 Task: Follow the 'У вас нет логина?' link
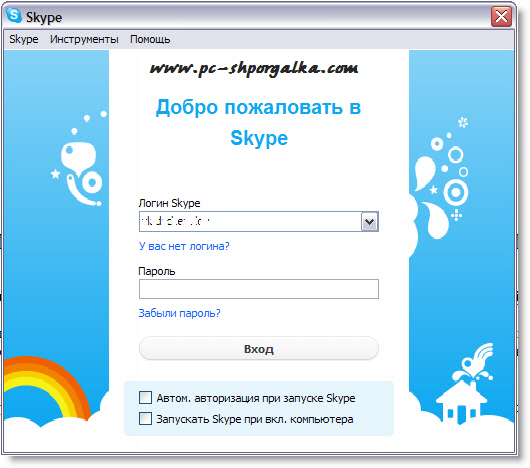[184, 246]
